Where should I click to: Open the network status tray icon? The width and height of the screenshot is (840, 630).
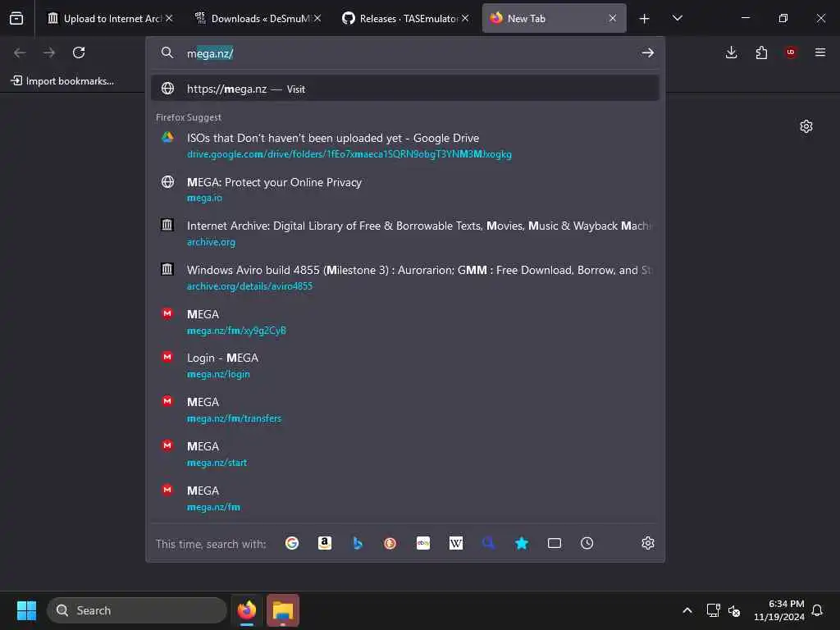point(713,610)
